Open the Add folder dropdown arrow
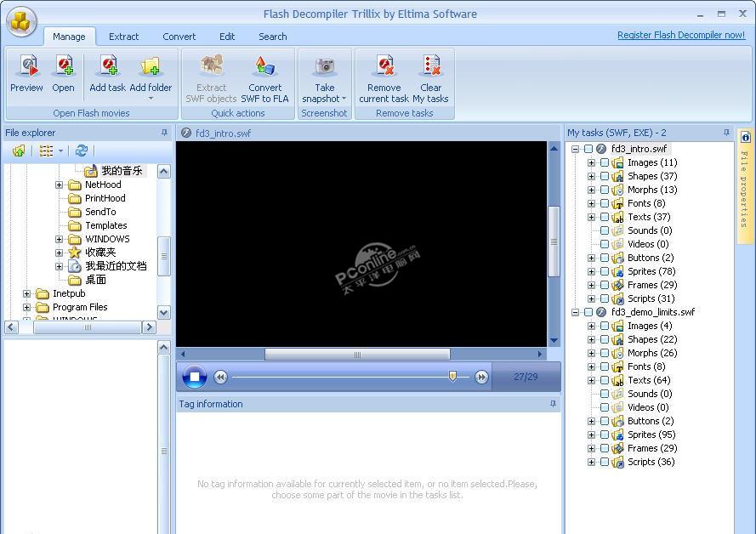 click(x=151, y=99)
